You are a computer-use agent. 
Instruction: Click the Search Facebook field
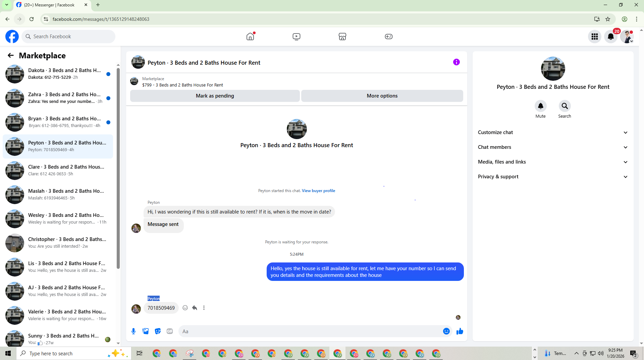pyautogui.click(x=68, y=37)
